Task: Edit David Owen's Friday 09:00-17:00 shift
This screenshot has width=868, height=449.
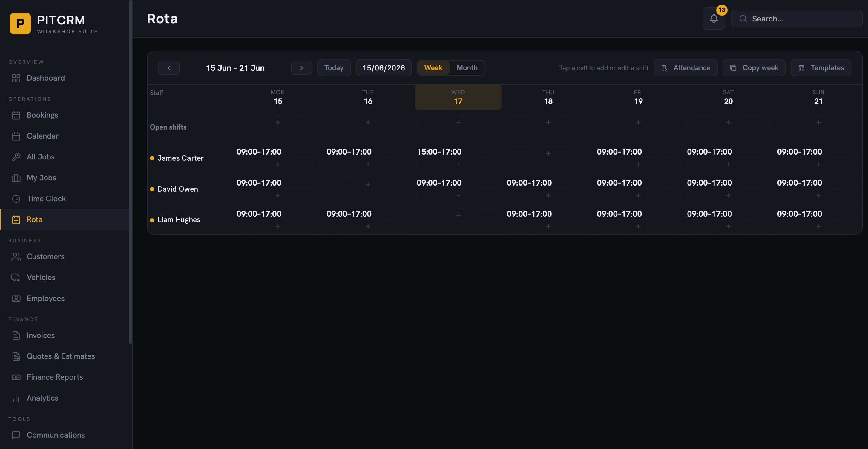Action: tap(619, 183)
